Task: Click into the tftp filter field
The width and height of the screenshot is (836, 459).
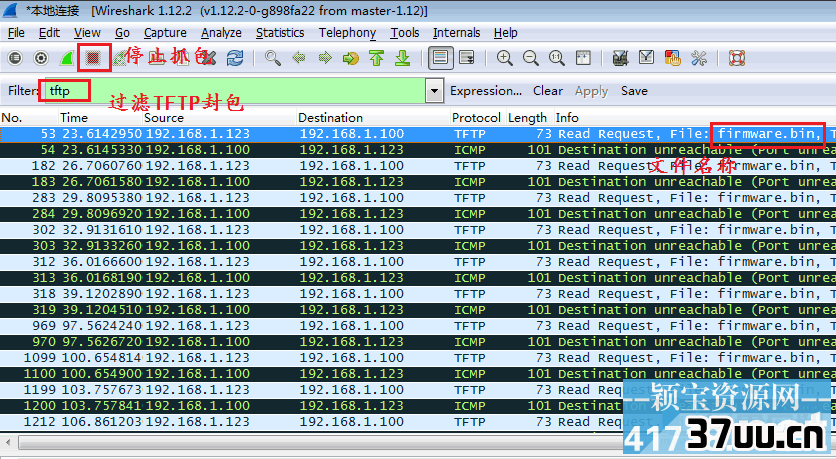Action: coord(234,91)
